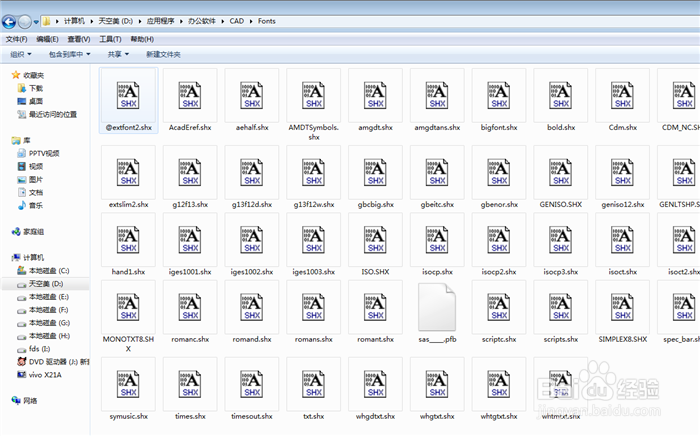Click the gbcbig.shx file icon
Screen dimensions: 700x436
[x=375, y=172]
